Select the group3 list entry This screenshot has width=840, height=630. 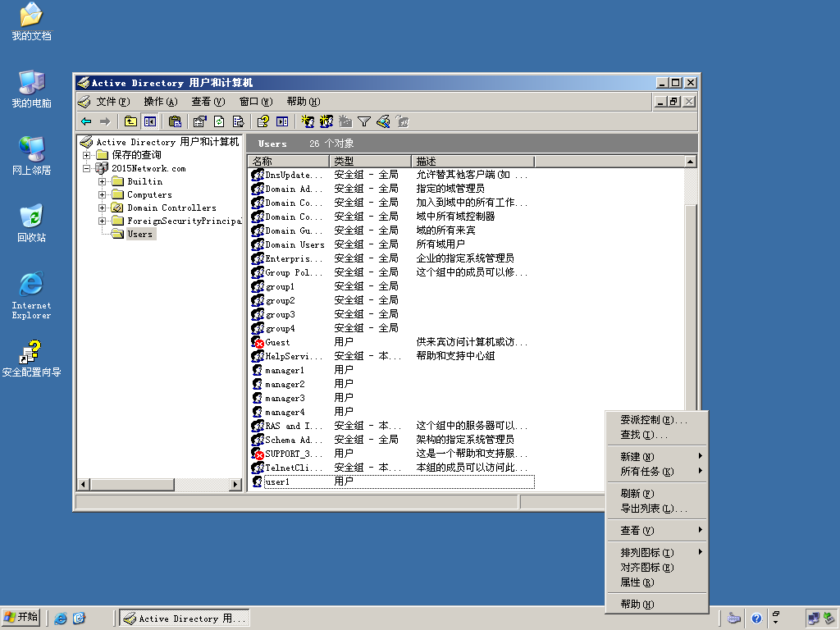[392, 314]
